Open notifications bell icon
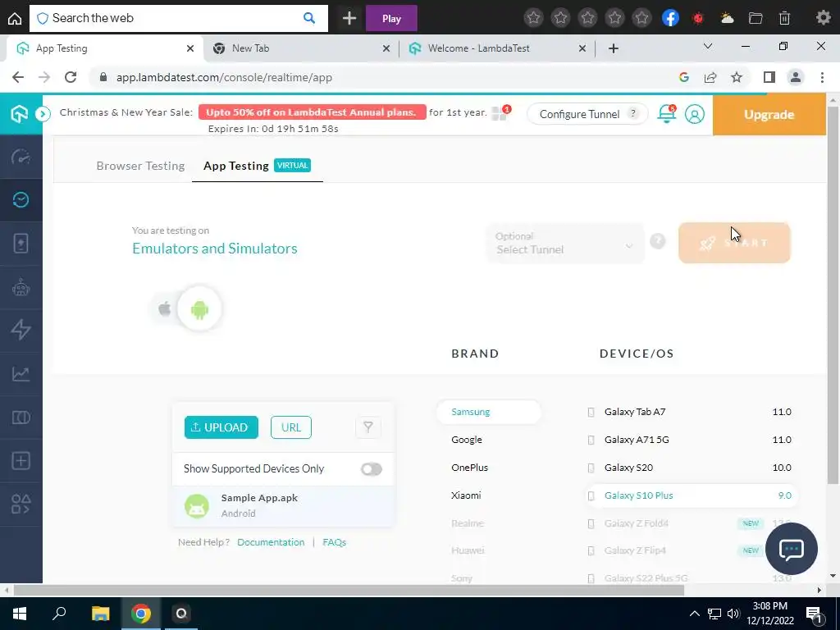Viewport: 840px width, 630px height. 666,114
